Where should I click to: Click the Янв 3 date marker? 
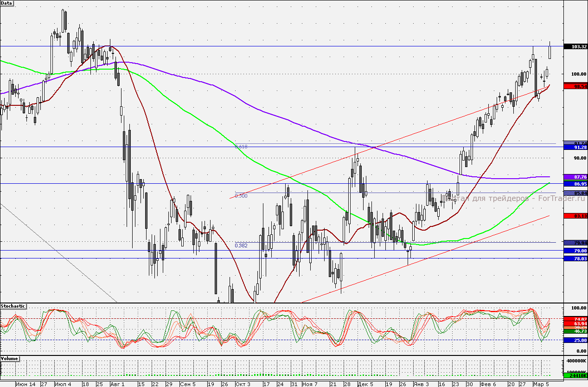(x=422, y=384)
